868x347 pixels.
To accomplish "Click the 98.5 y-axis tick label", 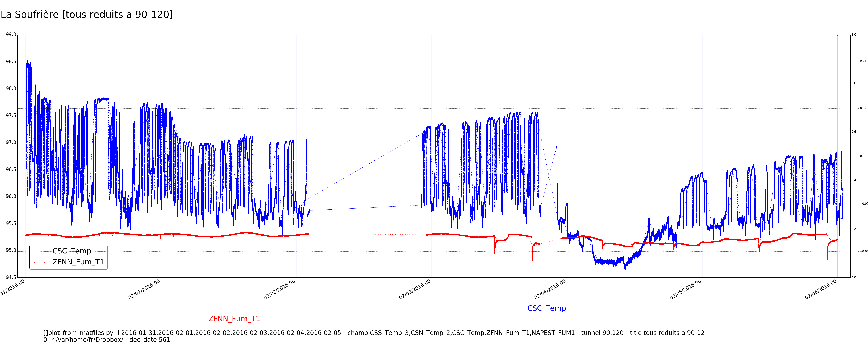I will coord(11,61).
